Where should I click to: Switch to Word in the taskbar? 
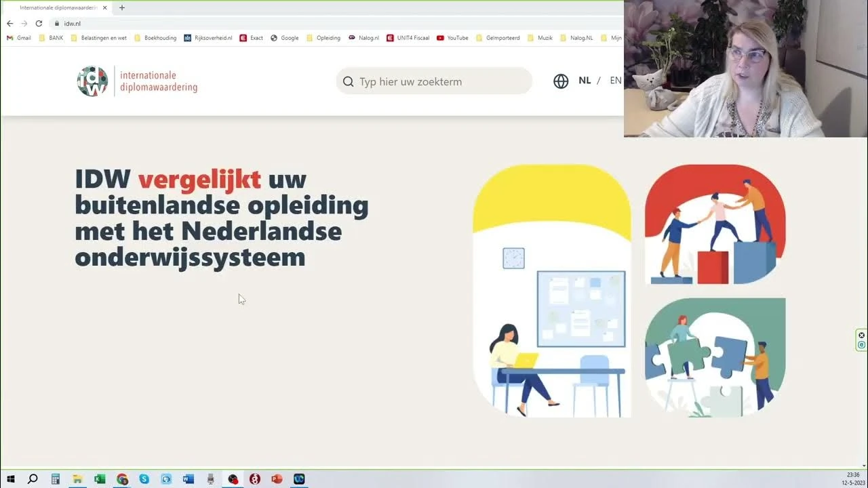point(189,479)
